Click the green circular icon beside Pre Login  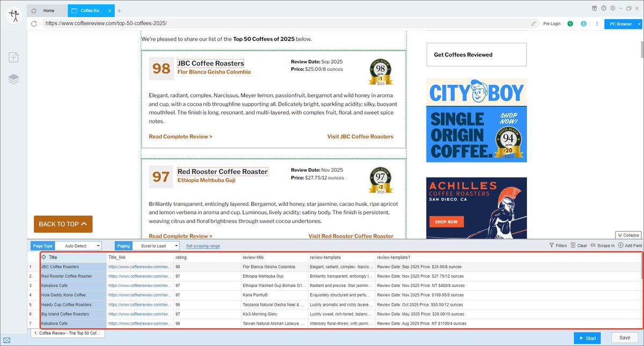(x=570, y=24)
